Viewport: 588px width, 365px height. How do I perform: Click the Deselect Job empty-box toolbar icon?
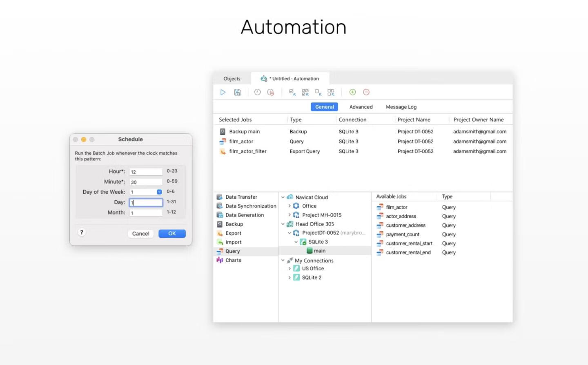[x=318, y=92]
